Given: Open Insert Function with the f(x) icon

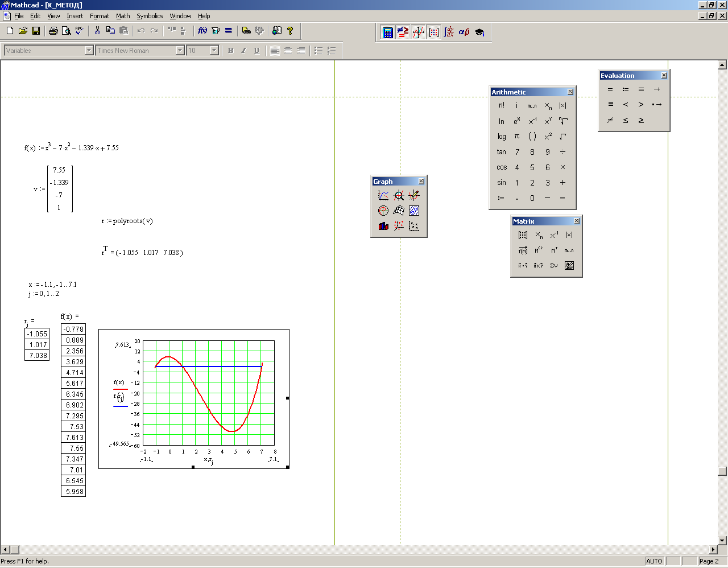Looking at the screenshot, I should [x=202, y=31].
